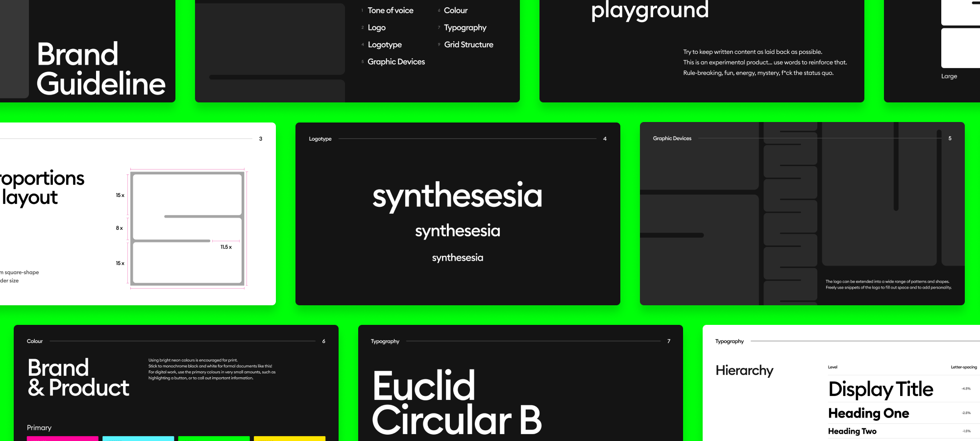This screenshot has height=441, width=980.
Task: Click the "Graphic Devices" header label on page 5
Action: 672,139
